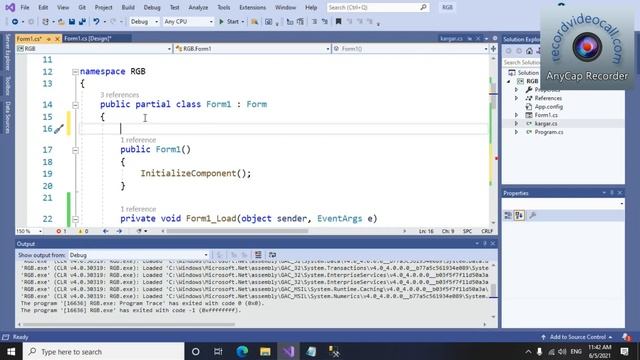The image size is (640, 360).
Task: Click the Windows taskbar search field
Action: [104, 351]
